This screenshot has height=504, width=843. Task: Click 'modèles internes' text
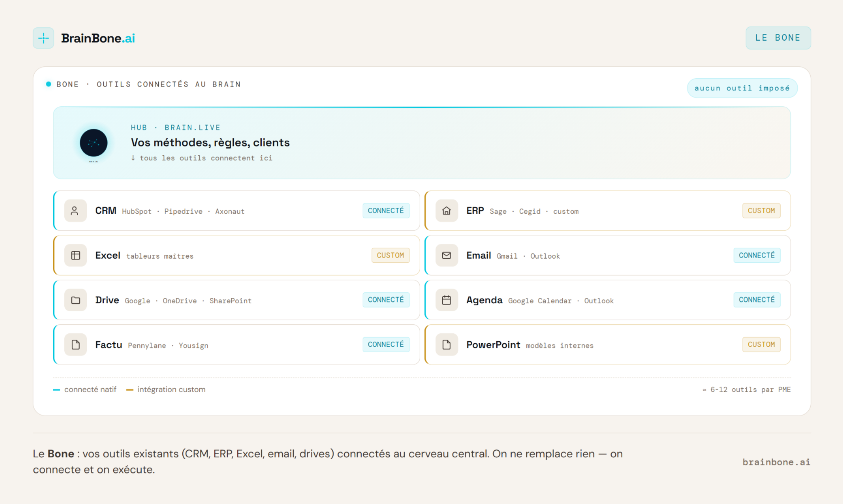pyautogui.click(x=559, y=345)
